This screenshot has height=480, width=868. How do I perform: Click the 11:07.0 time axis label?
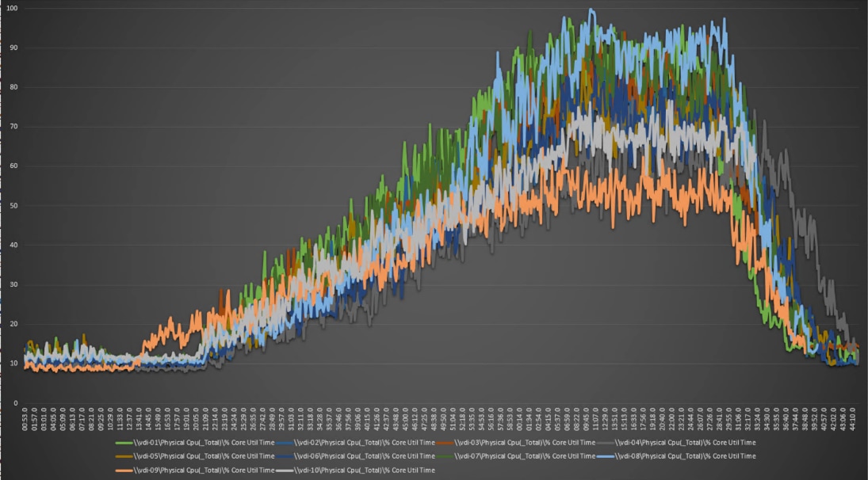click(x=595, y=419)
